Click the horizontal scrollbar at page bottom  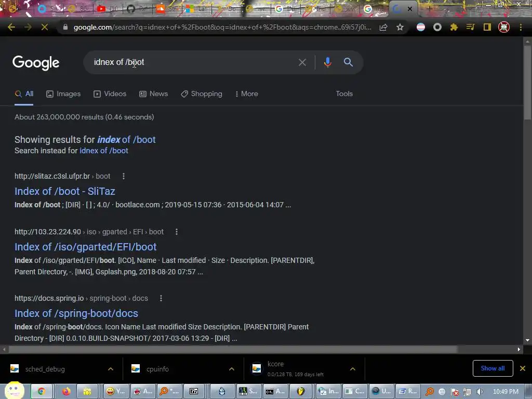(233, 349)
